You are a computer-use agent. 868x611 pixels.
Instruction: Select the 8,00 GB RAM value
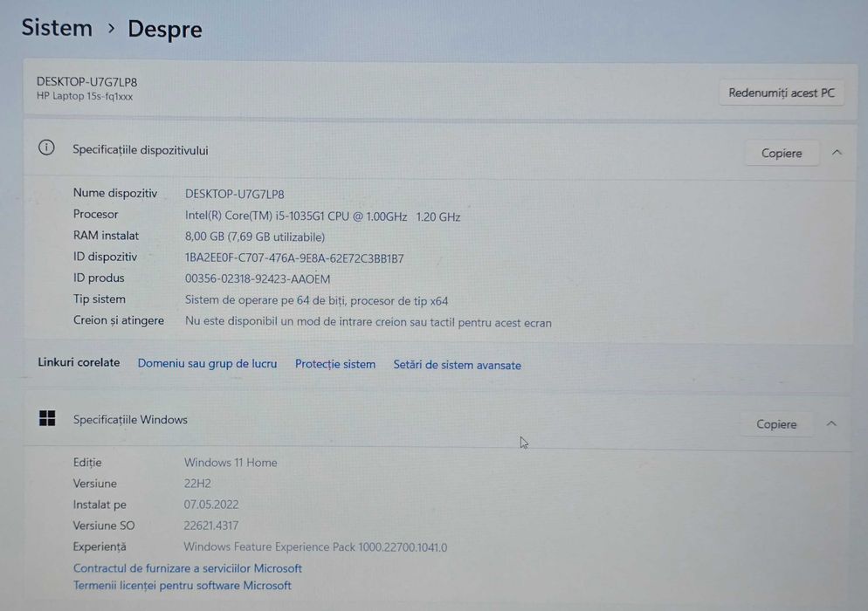tap(255, 237)
